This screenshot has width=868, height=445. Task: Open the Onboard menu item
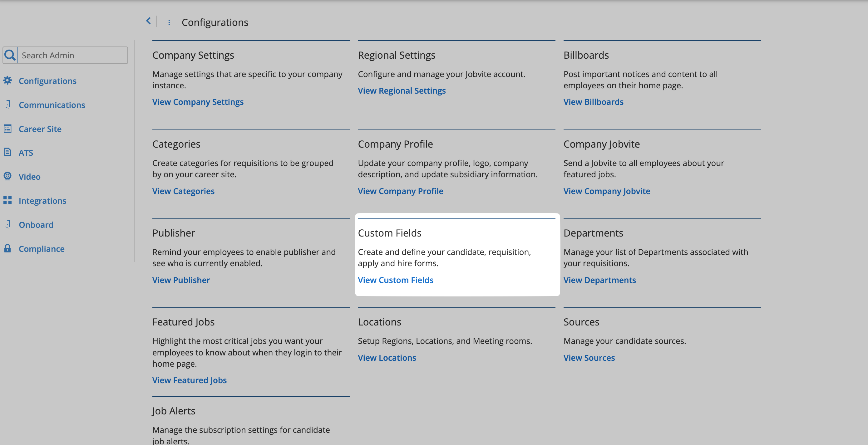pos(36,225)
